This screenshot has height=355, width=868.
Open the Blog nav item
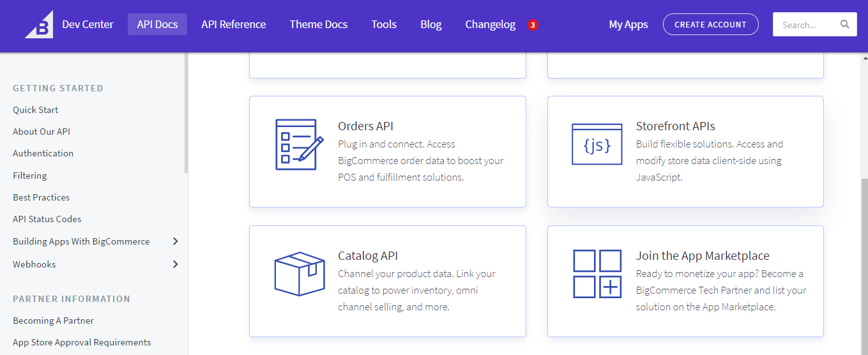pyautogui.click(x=430, y=24)
